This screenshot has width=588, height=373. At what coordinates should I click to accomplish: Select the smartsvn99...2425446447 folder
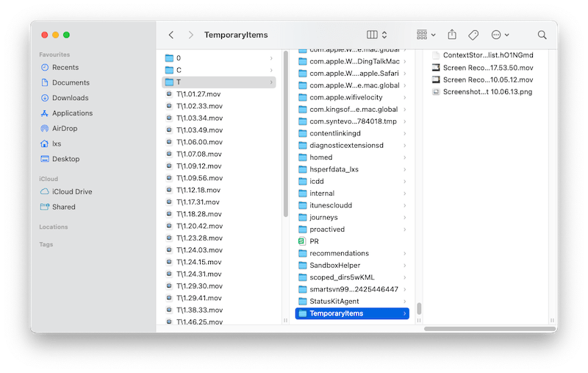352,290
